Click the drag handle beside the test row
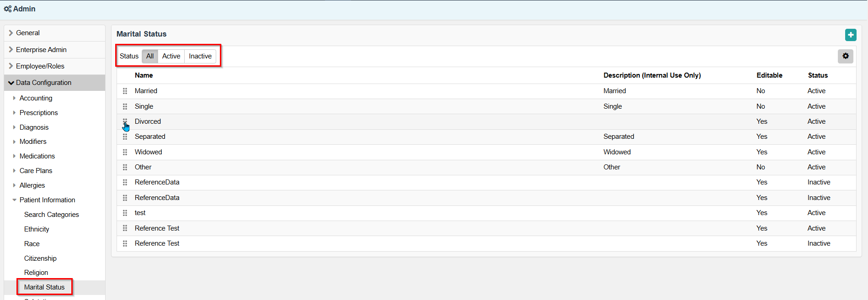Screen dimensions: 868x300 point(125,213)
